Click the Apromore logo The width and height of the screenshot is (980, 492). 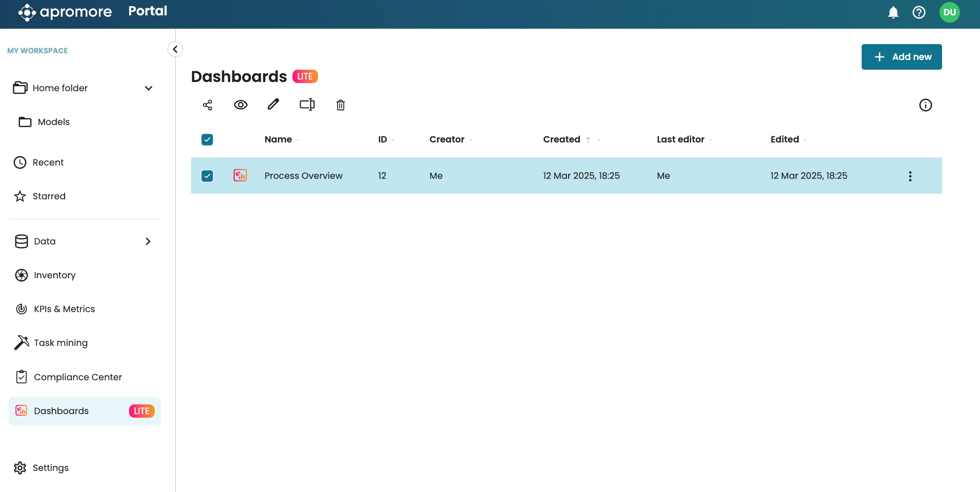point(65,12)
